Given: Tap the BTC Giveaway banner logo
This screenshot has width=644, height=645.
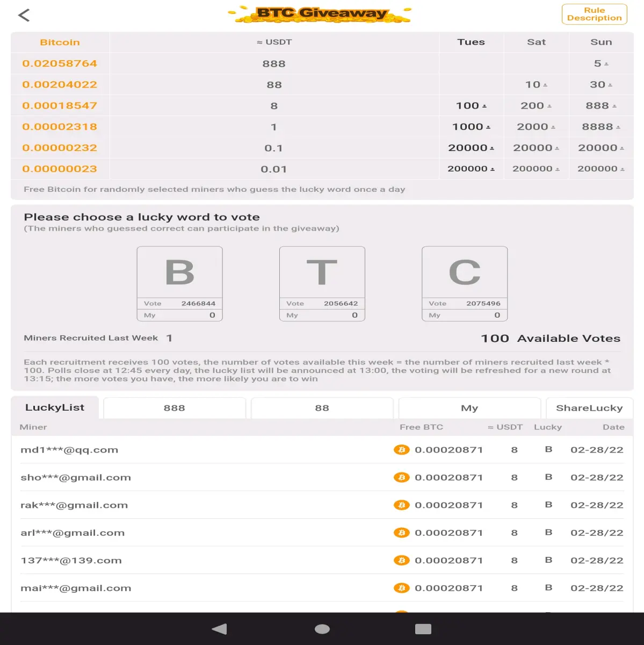Looking at the screenshot, I should [x=320, y=14].
